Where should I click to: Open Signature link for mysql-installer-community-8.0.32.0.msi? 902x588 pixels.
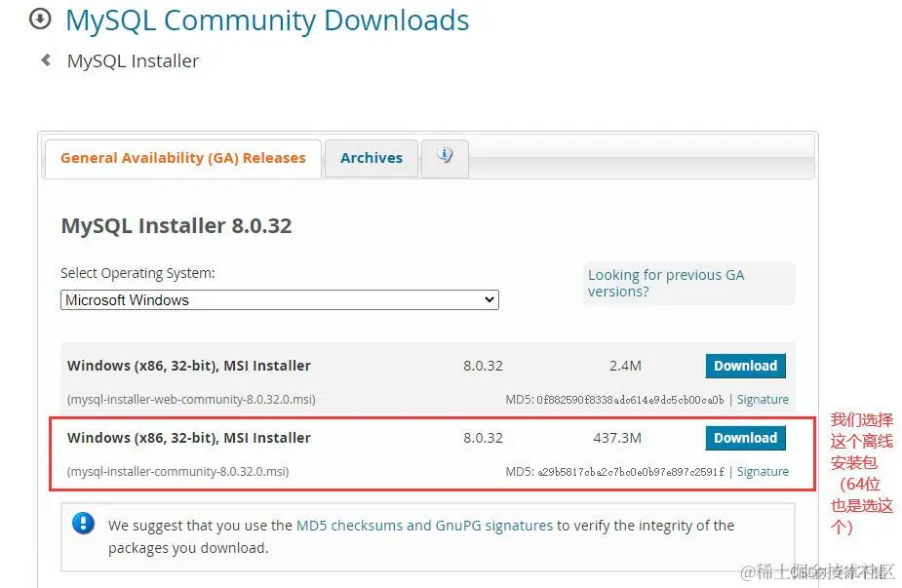pyautogui.click(x=763, y=472)
